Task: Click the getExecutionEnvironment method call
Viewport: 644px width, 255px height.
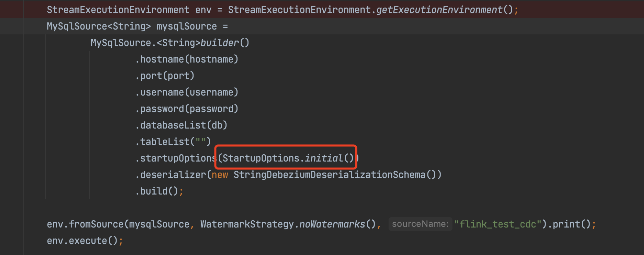Action: [445, 10]
